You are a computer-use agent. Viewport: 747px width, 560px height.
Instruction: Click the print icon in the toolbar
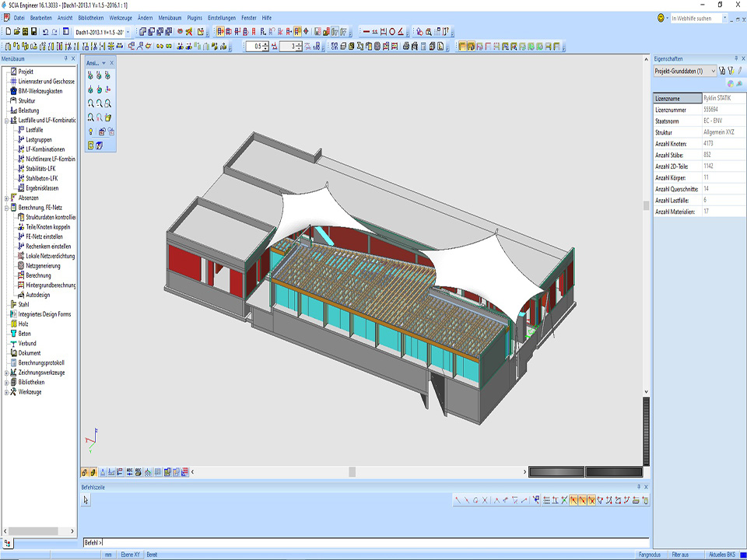coord(406,47)
